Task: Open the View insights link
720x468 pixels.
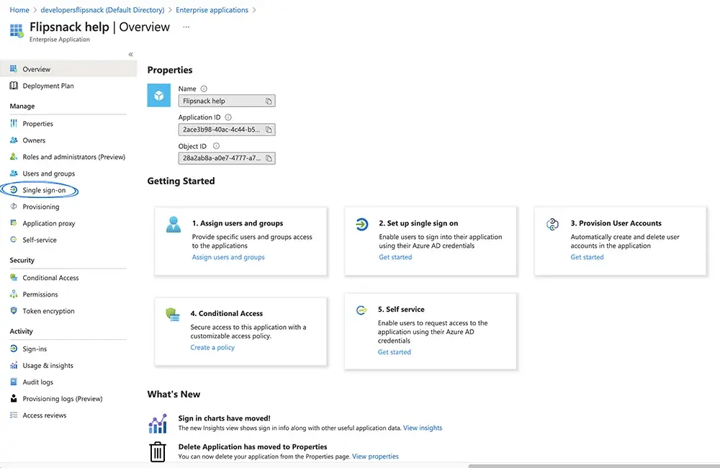Action: click(x=422, y=428)
